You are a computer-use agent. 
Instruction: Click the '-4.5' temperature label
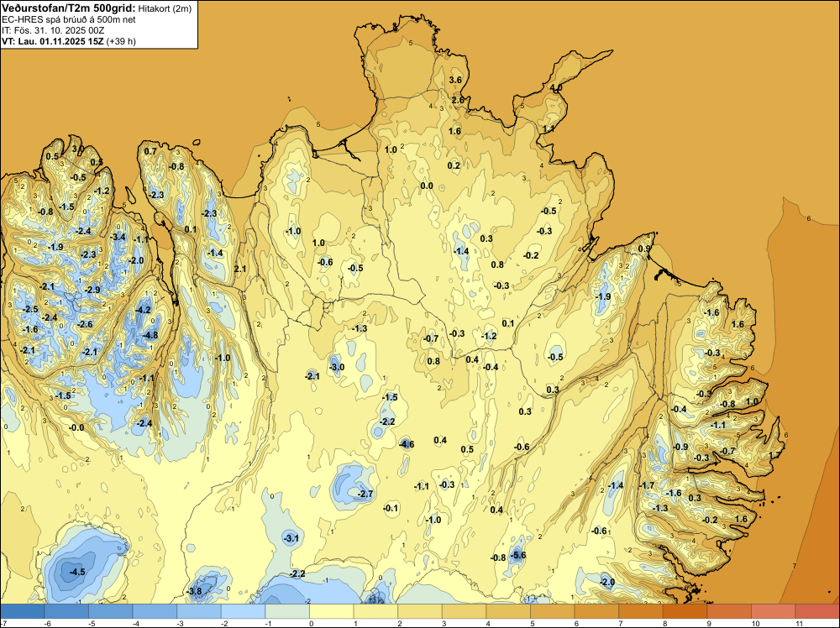(77, 572)
